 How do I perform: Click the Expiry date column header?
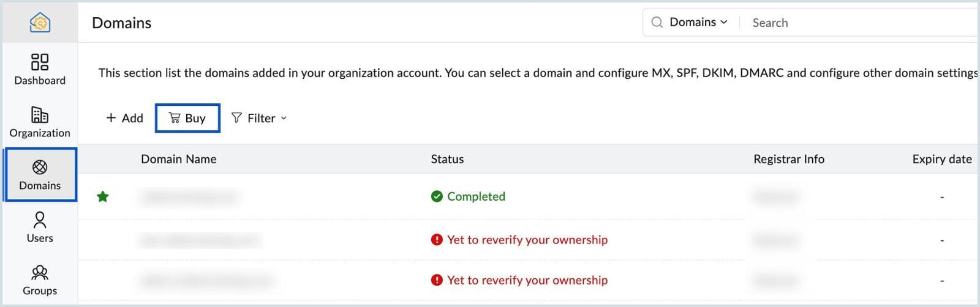(x=941, y=159)
